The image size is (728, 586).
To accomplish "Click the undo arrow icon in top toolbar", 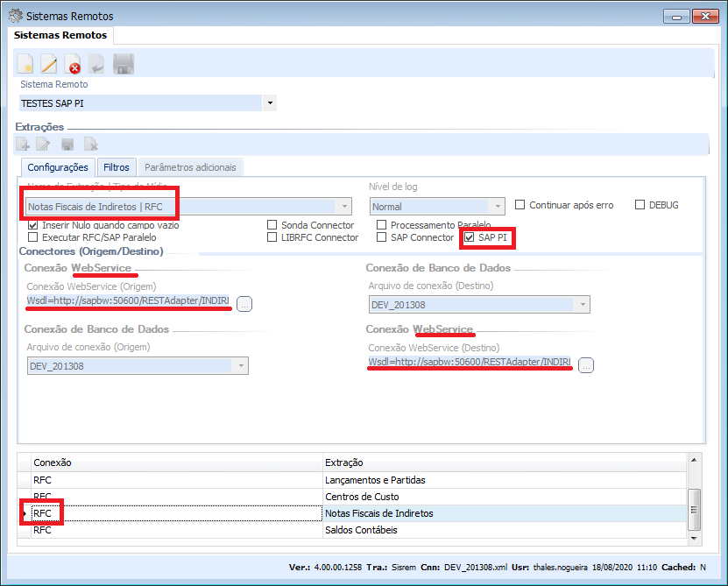I will [97, 64].
